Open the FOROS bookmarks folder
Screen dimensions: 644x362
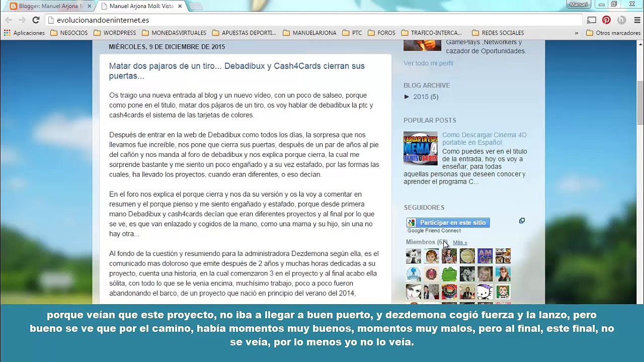tap(381, 33)
